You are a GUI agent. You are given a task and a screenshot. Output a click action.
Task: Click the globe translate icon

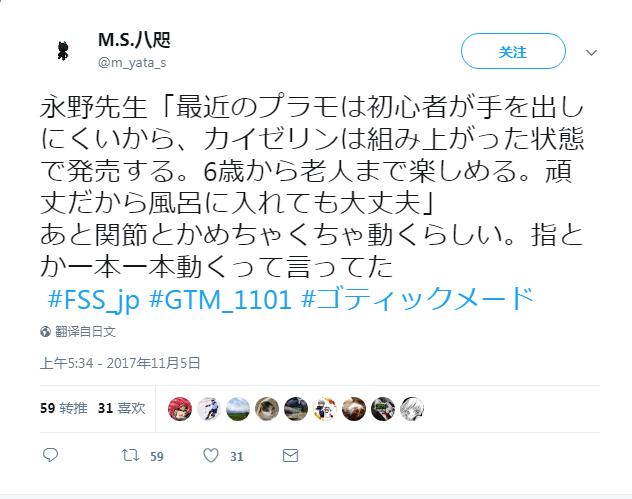(x=45, y=332)
